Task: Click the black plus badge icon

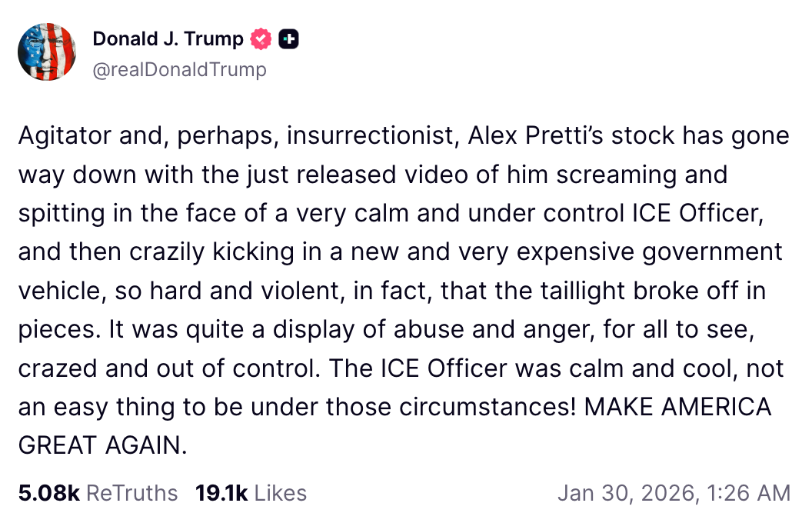Action: tap(288, 38)
